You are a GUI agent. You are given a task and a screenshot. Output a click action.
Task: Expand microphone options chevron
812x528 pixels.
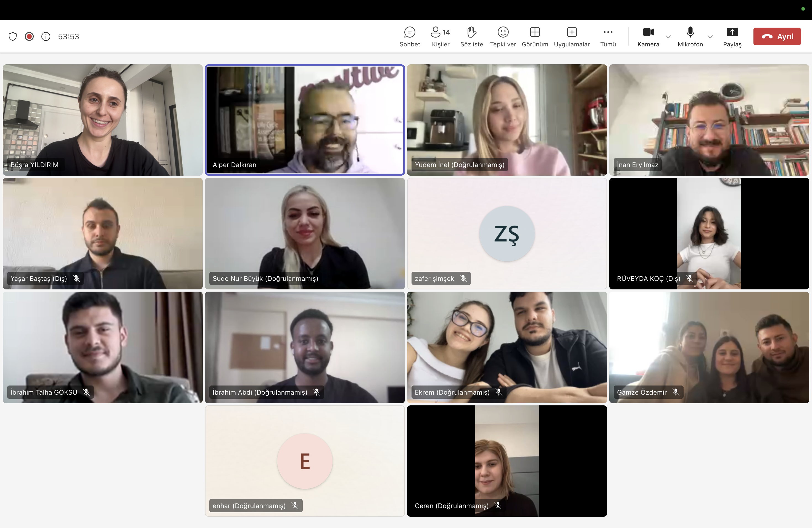710,36
